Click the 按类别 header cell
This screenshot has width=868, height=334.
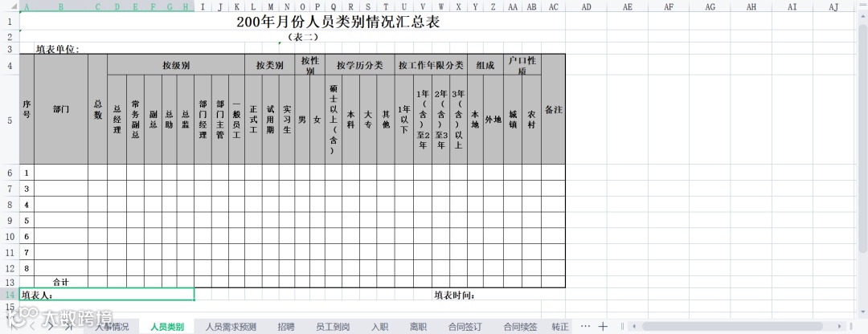point(269,65)
